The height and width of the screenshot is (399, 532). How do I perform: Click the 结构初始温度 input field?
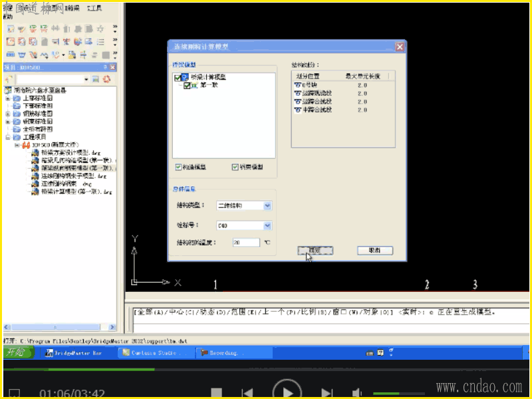(246, 242)
